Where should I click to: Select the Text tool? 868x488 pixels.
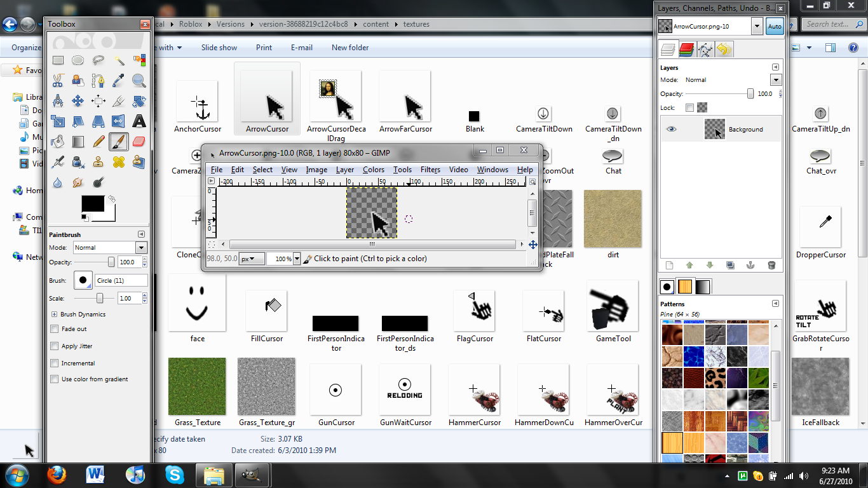click(139, 121)
